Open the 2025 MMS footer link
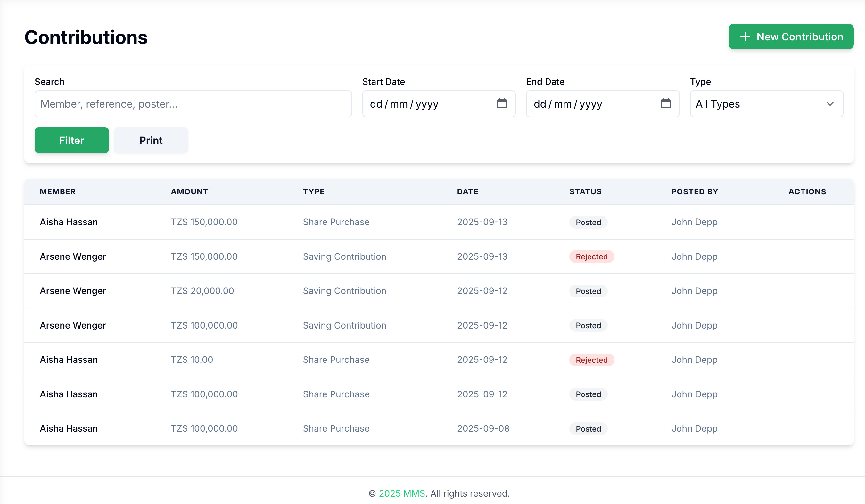This screenshot has width=865, height=504. [402, 493]
